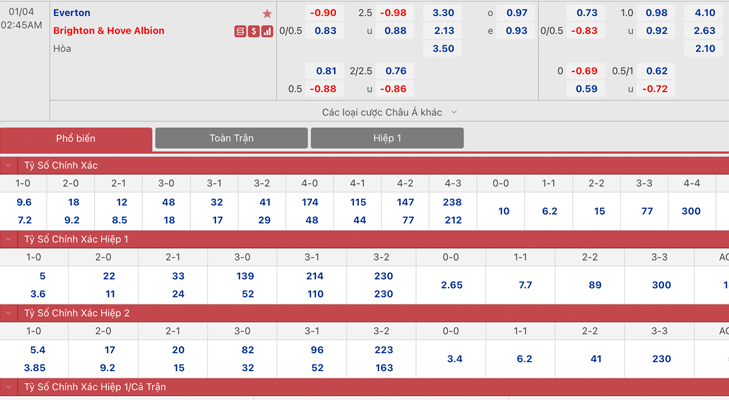Bet first-half 1-0 score at 5
This screenshot has height=400, width=729.
(x=42, y=276)
